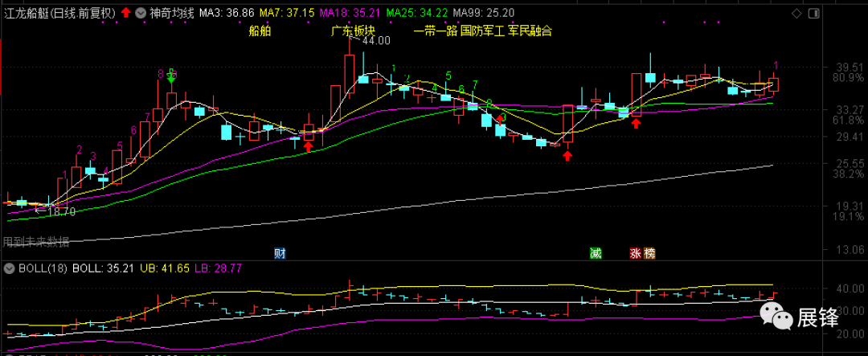Click the red up arrow beside stock title
868x356 pixels.
click(x=127, y=12)
